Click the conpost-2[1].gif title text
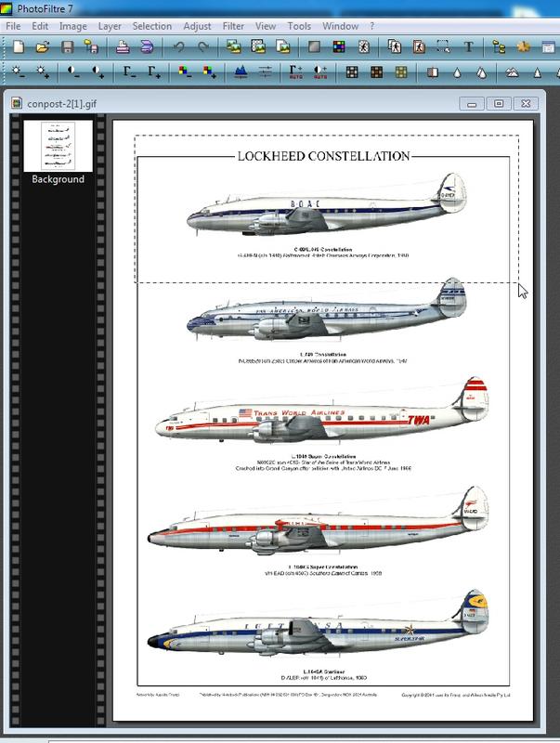 click(x=61, y=103)
